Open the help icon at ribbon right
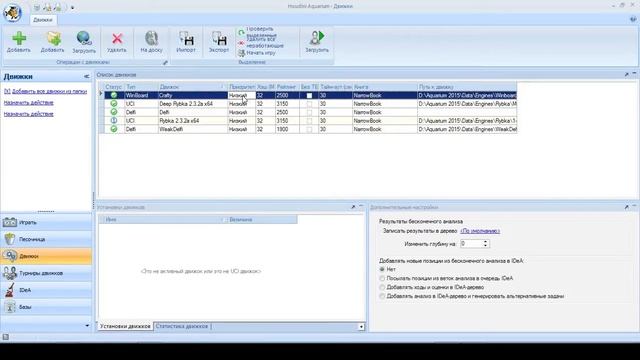Screen dimensions: 640x360 (633, 19)
